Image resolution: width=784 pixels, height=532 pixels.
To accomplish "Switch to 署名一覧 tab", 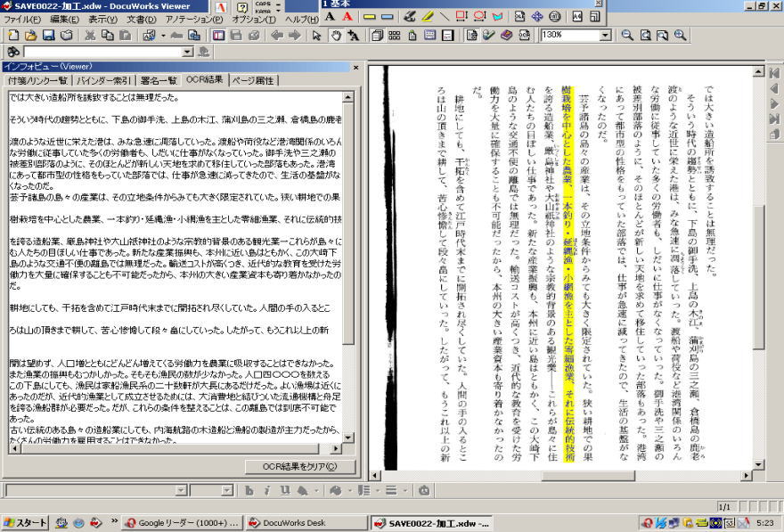I will 159,80.
